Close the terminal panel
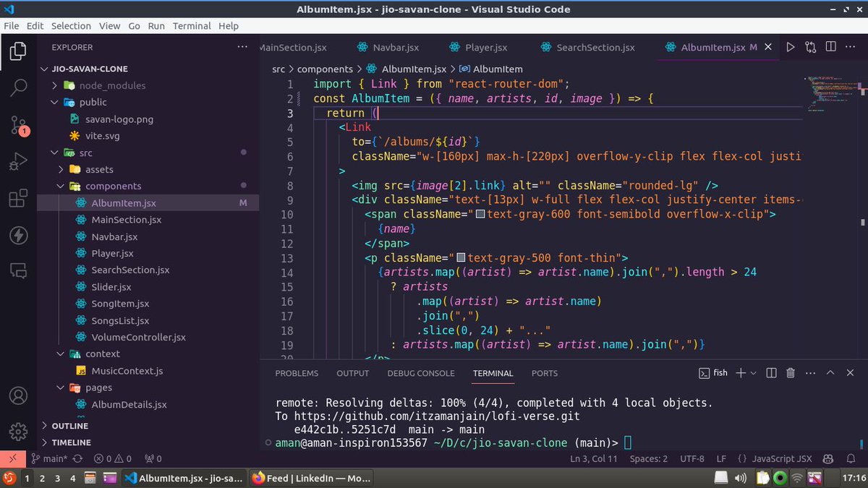The width and height of the screenshot is (868, 488). [x=851, y=373]
